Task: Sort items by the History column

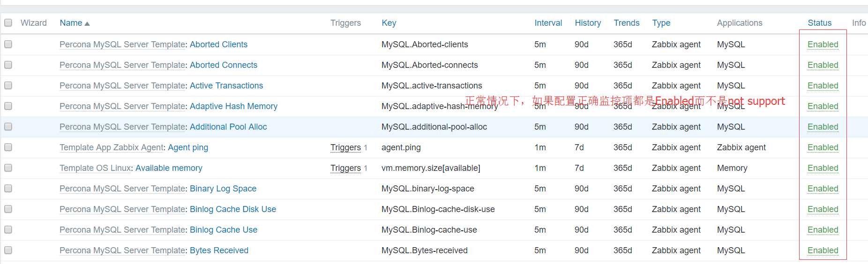Action: [588, 23]
